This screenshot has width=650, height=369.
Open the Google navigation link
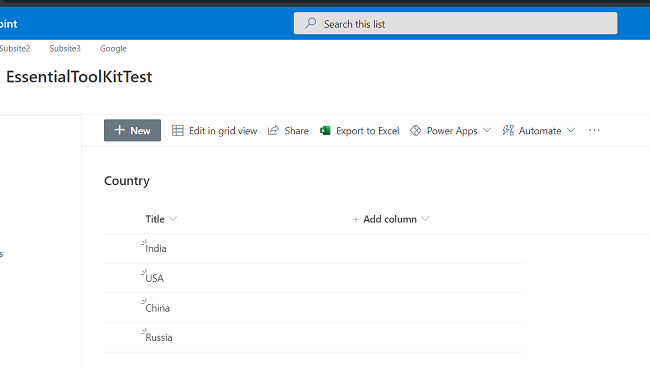click(113, 49)
